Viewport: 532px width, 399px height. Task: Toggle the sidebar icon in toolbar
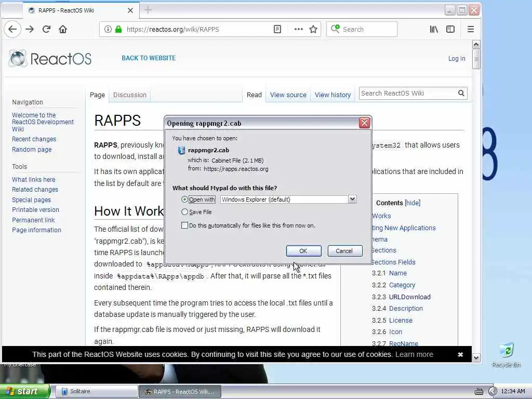tap(450, 29)
